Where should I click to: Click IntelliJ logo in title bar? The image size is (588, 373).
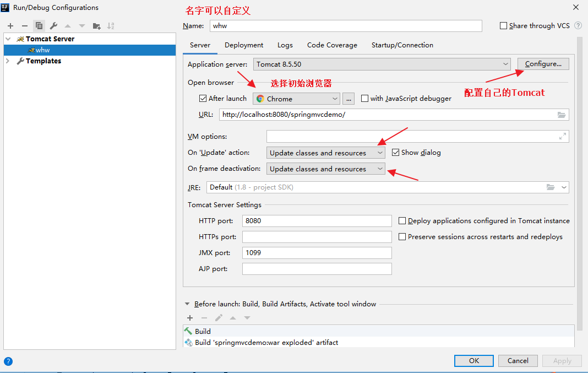coord(5,8)
